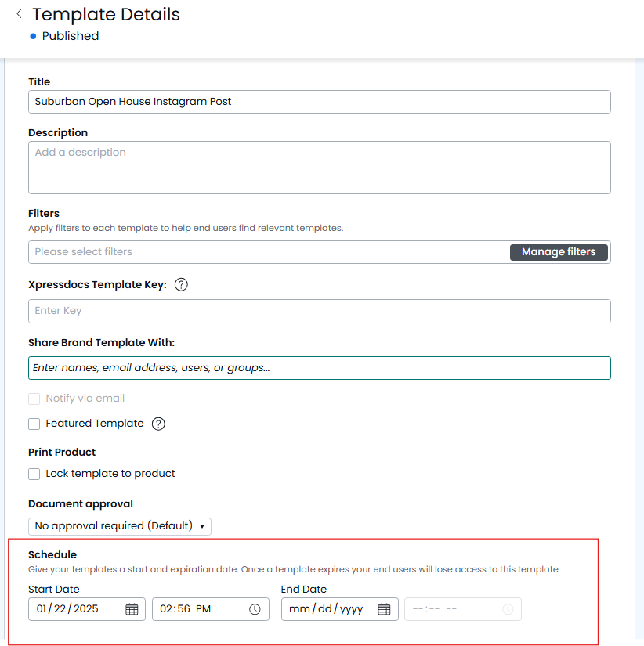Screen dimensions: 644x646
Task: Click the help icon next to Featured Template
Action: click(158, 424)
